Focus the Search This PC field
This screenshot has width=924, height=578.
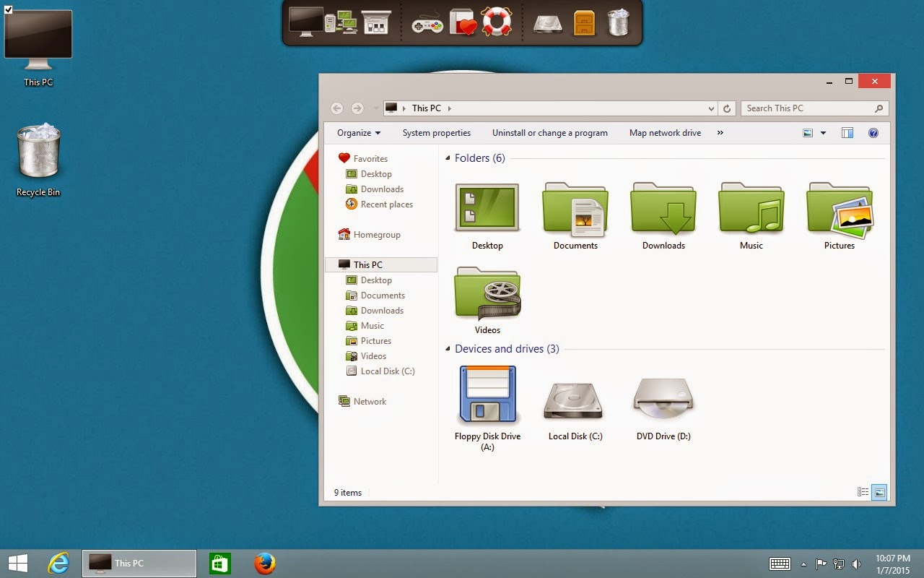pos(814,108)
